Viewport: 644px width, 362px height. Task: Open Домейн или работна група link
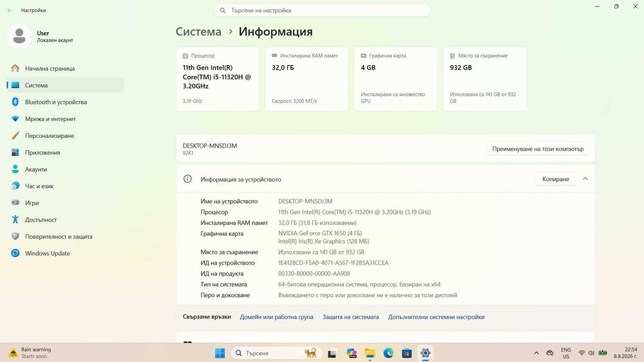[276, 317]
